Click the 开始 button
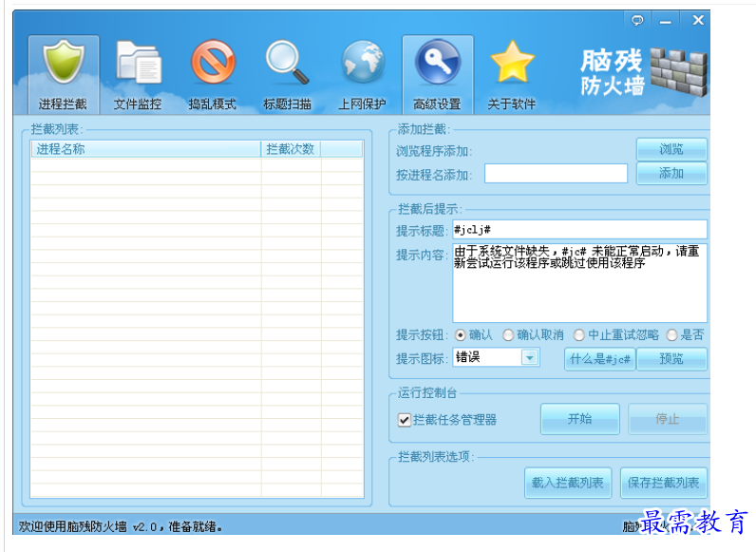Screen dimensions: 756x552 pyautogui.click(x=580, y=419)
